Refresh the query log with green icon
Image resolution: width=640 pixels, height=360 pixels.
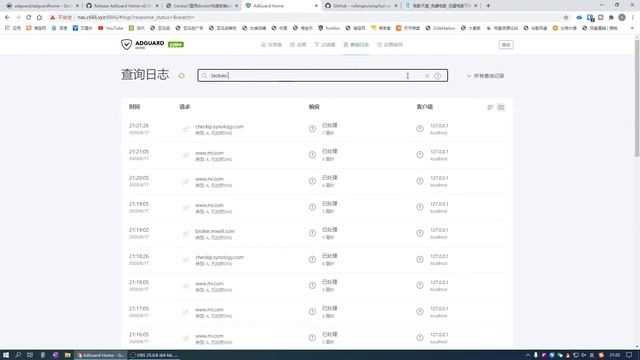tap(182, 76)
